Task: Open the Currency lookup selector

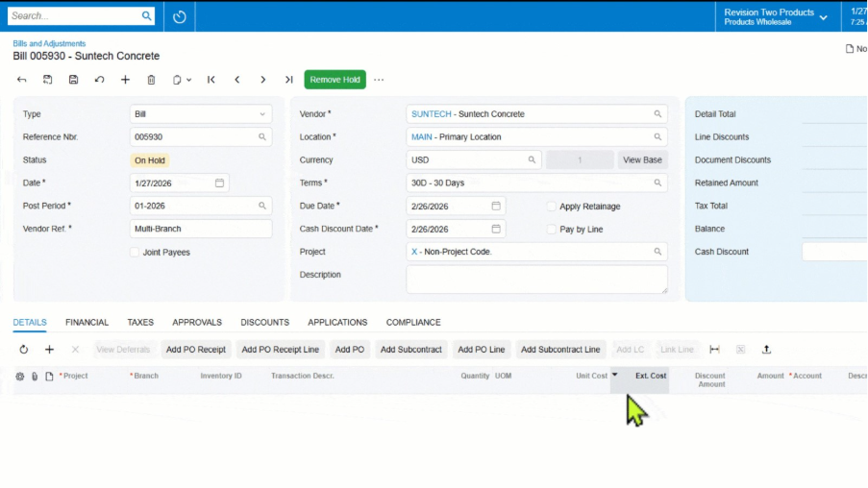Action: (532, 159)
